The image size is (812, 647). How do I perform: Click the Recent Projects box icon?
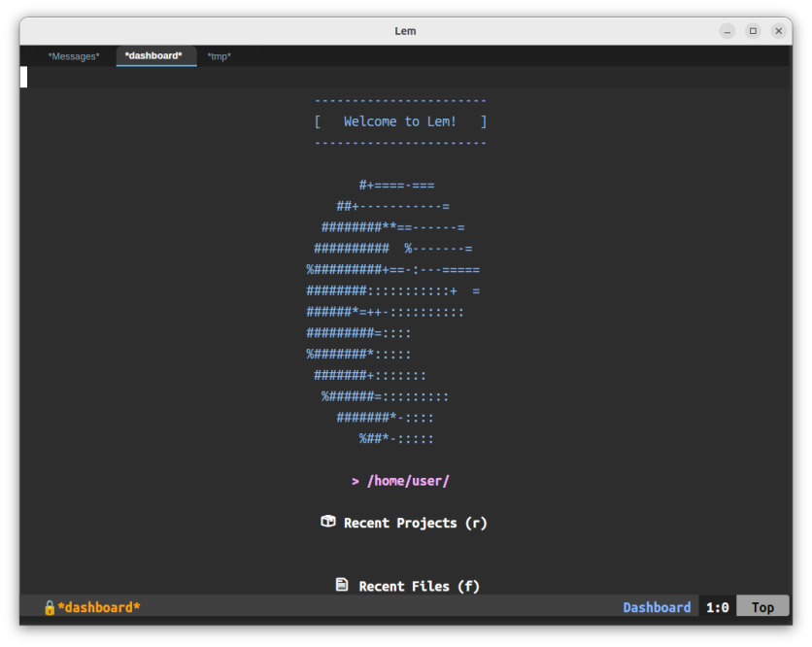pos(328,522)
